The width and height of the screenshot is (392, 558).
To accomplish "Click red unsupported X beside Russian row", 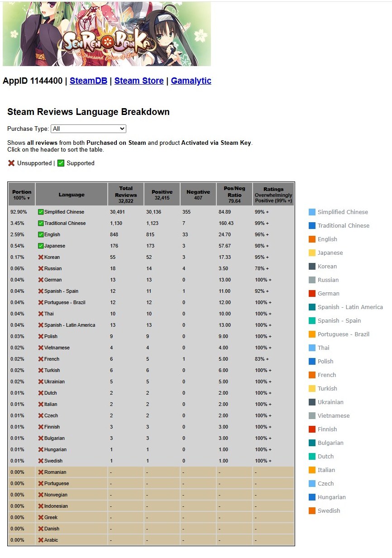I will pyautogui.click(x=41, y=268).
